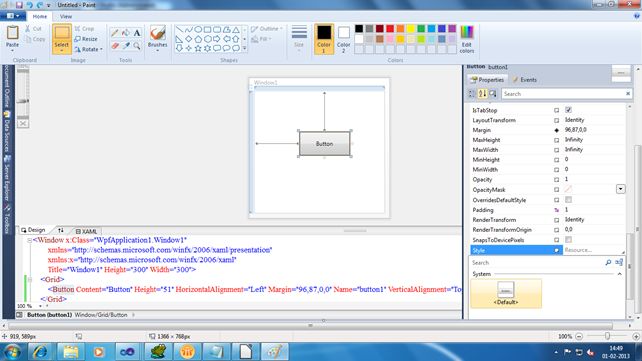Select the Fill with color bucket tool
The height and width of the screenshot is (361, 642).
coord(126,33)
